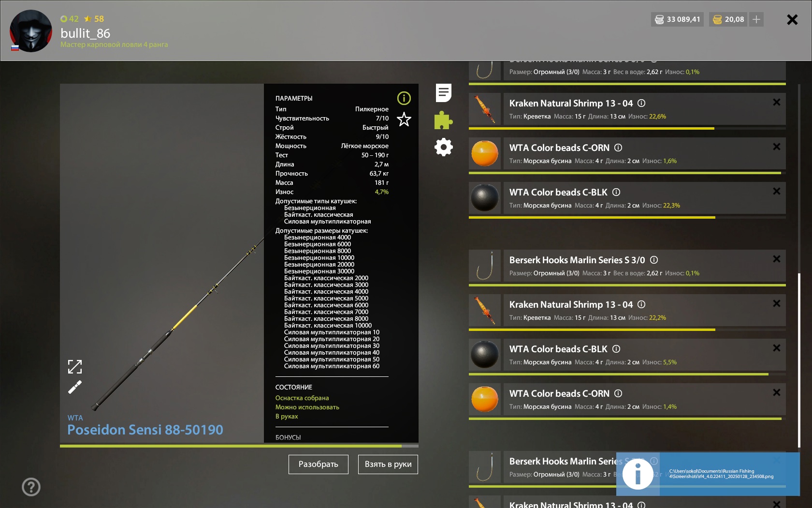Expand the rod image to fullscreen
The height and width of the screenshot is (508, 812).
click(x=75, y=367)
